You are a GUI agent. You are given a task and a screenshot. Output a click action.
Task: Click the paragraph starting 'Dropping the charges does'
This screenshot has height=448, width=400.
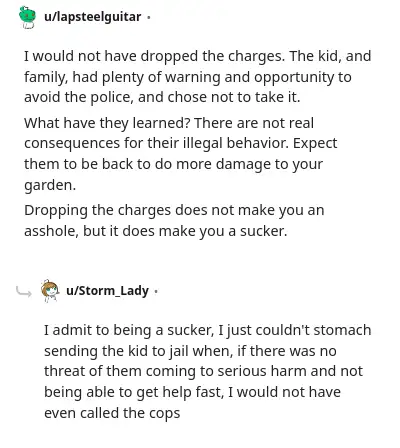pos(174,220)
